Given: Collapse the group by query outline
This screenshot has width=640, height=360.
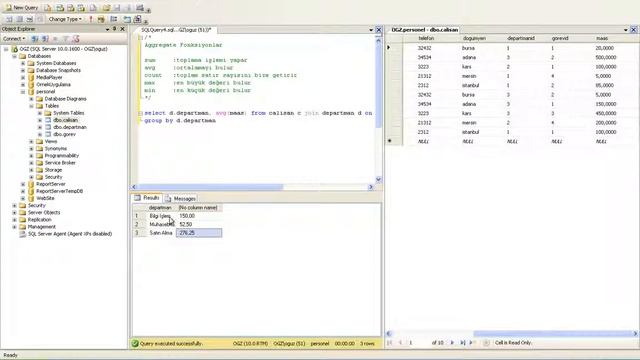Looking at the screenshot, I should 140,113.
